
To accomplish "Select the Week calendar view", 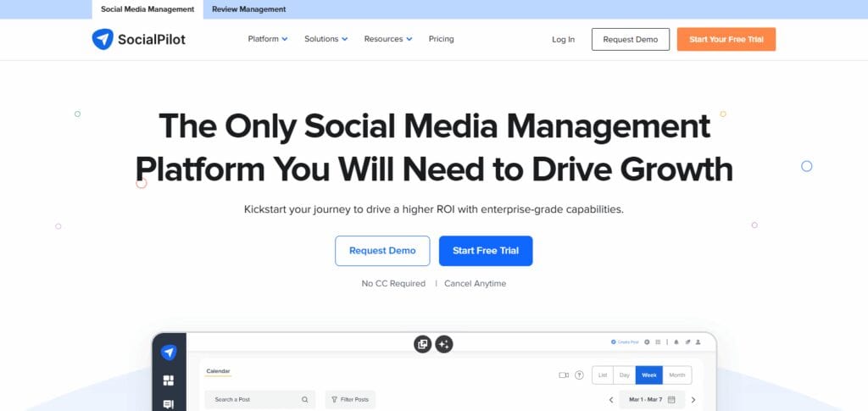I will click(649, 375).
